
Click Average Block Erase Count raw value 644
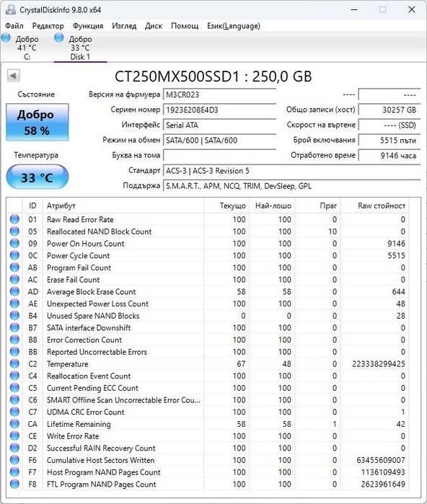pos(398,291)
